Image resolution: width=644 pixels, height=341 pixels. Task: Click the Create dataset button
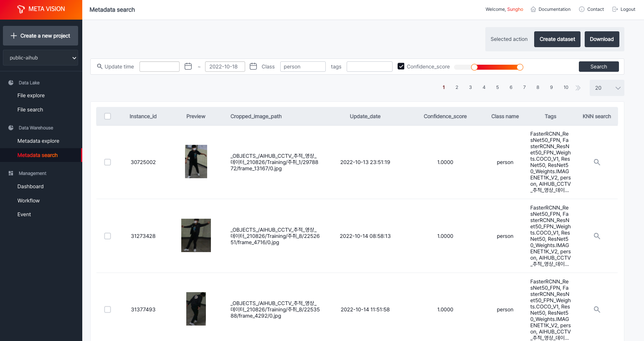[557, 39]
